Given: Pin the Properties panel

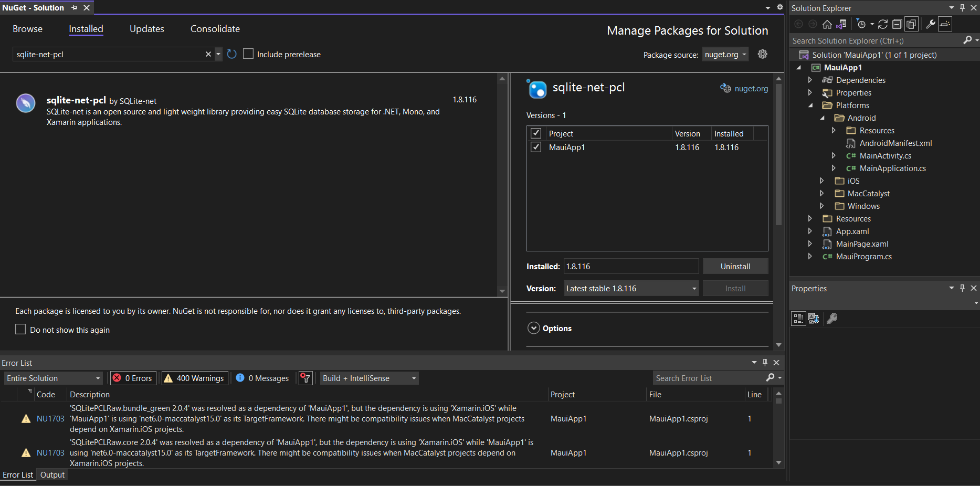Looking at the screenshot, I should 962,288.
